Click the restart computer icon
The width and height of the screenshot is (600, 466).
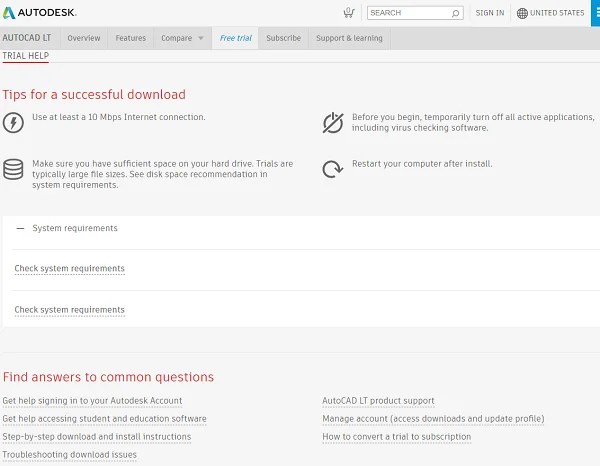tap(333, 169)
